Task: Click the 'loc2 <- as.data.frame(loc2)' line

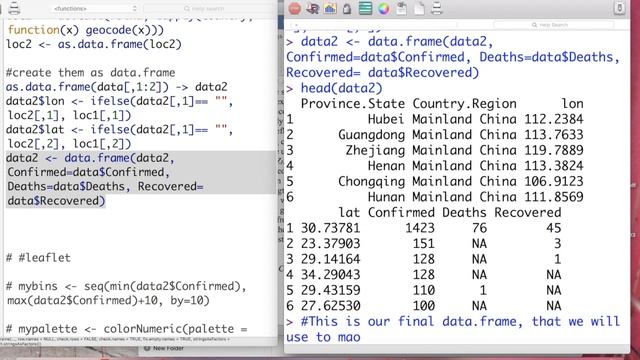Action: 94,44
